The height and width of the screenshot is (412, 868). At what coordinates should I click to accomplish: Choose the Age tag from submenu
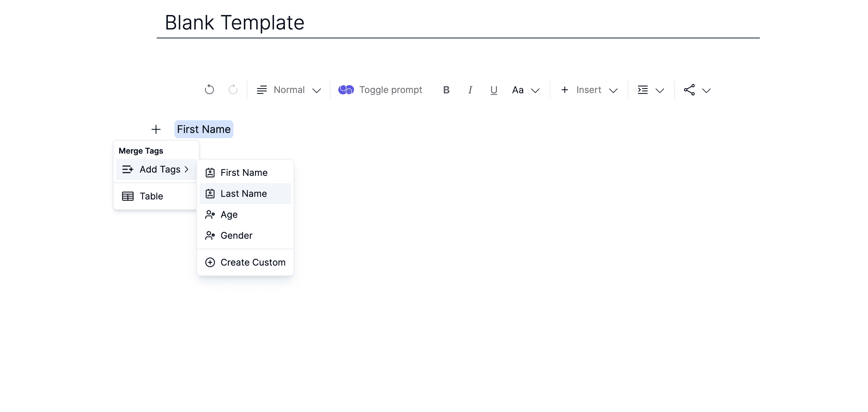[x=229, y=215]
